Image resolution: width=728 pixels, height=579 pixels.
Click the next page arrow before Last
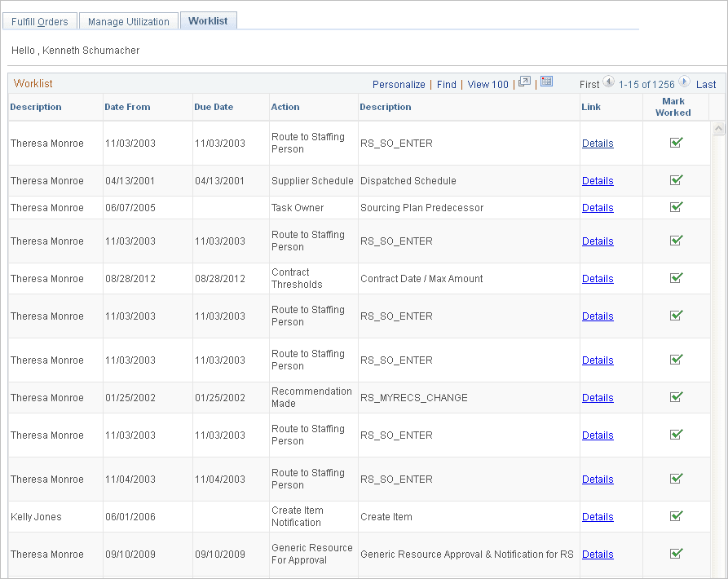(685, 83)
